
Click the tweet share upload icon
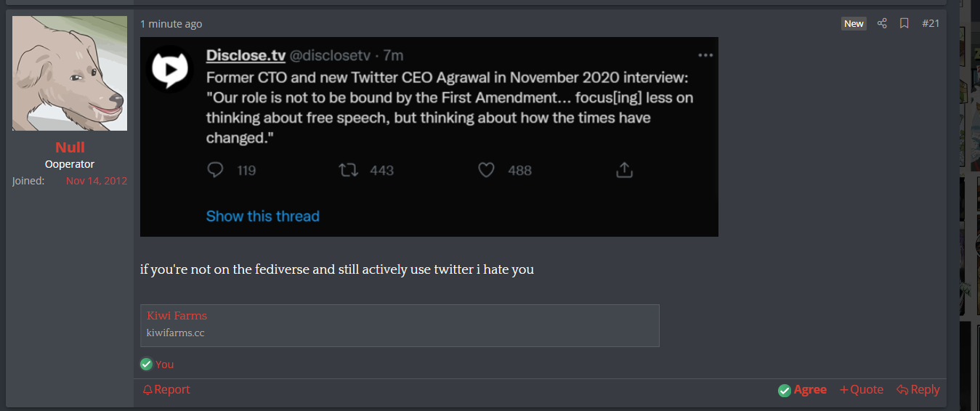[625, 170]
